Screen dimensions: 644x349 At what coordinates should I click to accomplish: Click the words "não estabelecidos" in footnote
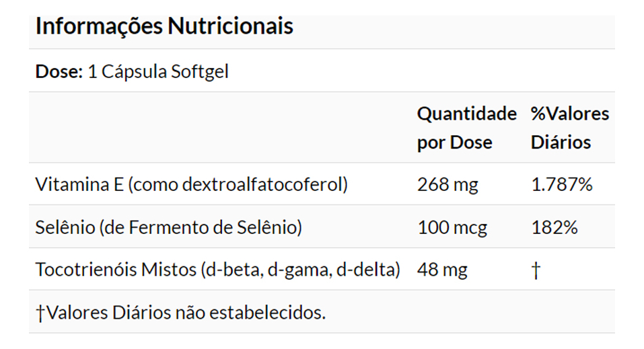coord(249,313)
